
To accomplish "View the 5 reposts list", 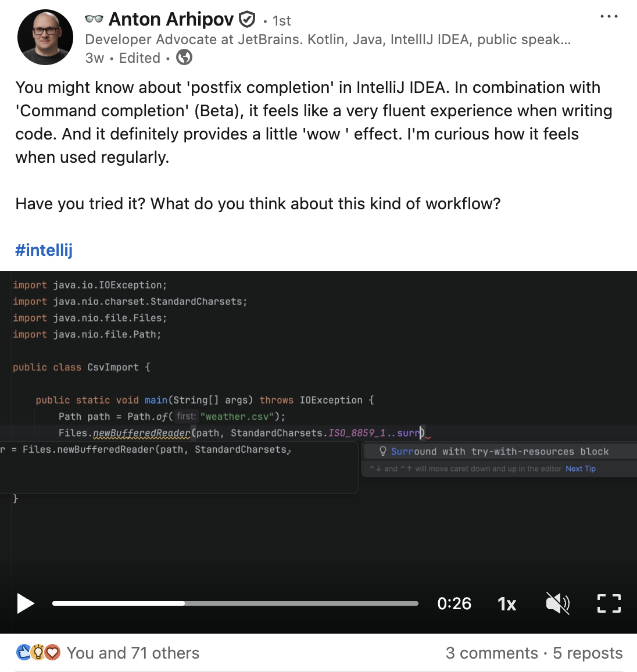I will 587,653.
